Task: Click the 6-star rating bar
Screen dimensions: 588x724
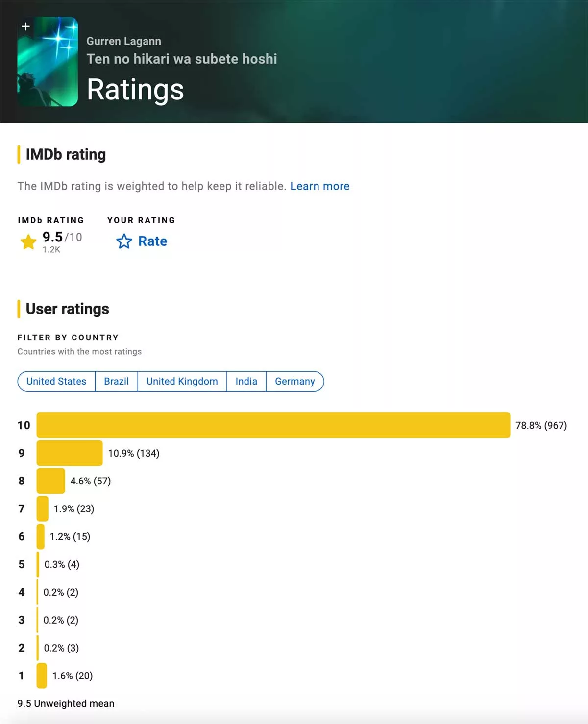Action: (41, 536)
